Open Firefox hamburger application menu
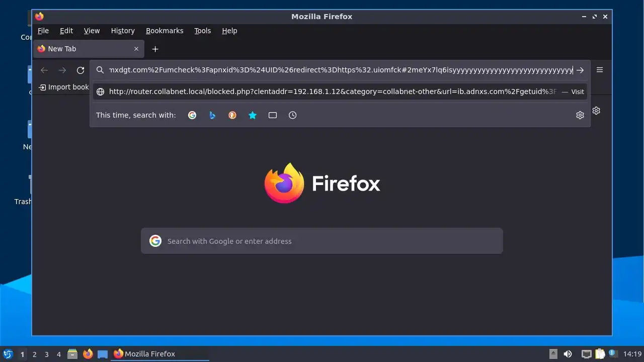The height and width of the screenshot is (362, 644). tap(600, 70)
